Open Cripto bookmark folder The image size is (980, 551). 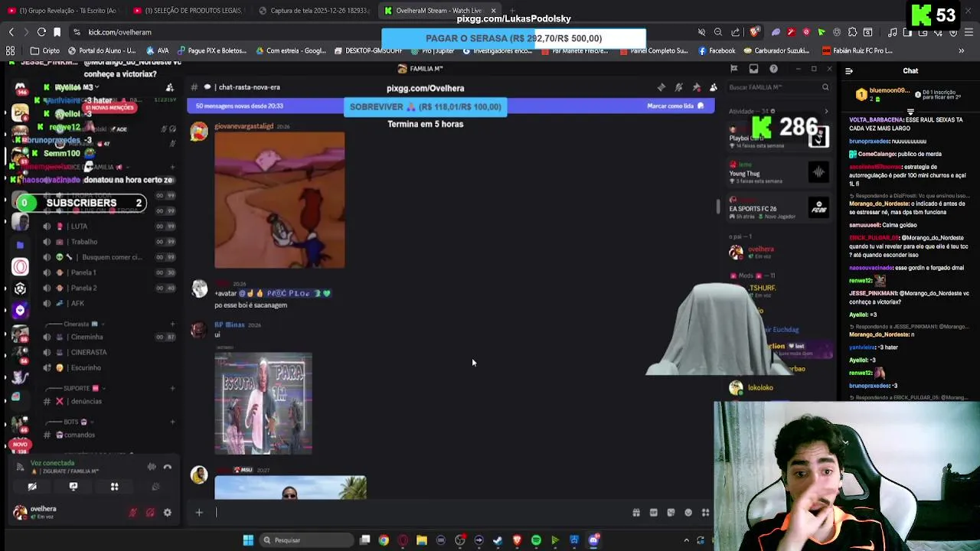[45, 51]
